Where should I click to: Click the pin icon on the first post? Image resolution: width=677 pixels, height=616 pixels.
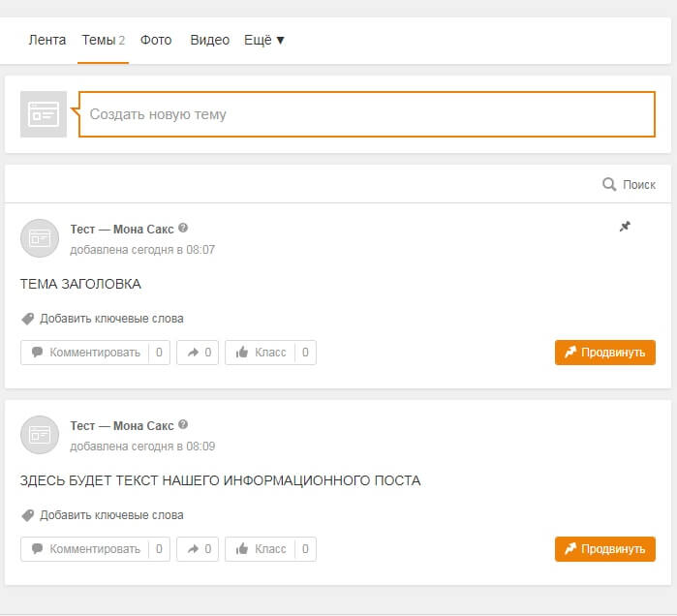coord(625,227)
